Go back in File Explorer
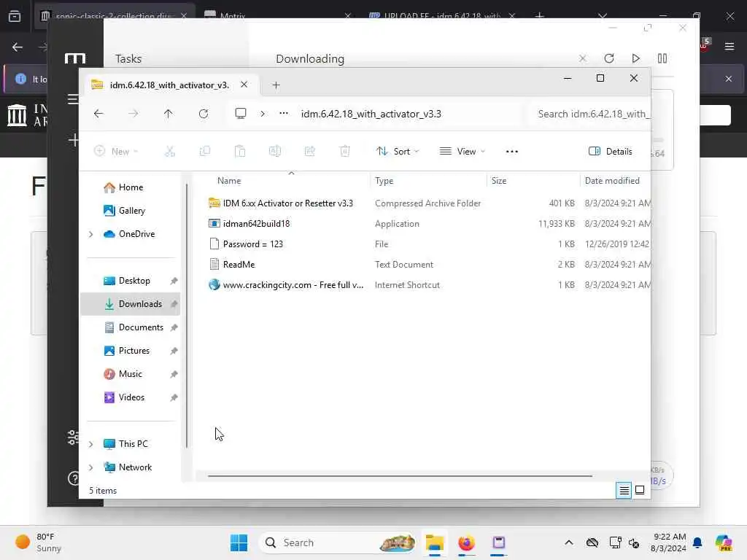 (x=98, y=114)
